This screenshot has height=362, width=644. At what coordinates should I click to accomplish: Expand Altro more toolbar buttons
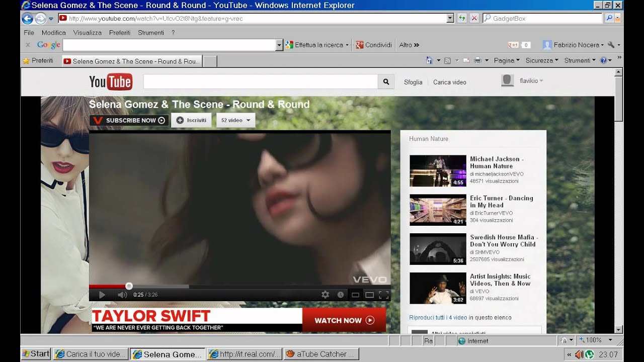(409, 45)
